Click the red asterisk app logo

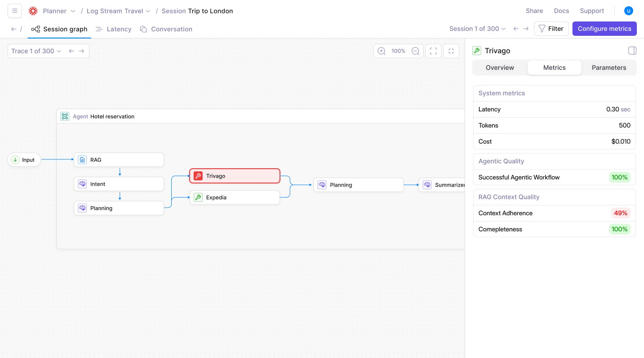33,11
